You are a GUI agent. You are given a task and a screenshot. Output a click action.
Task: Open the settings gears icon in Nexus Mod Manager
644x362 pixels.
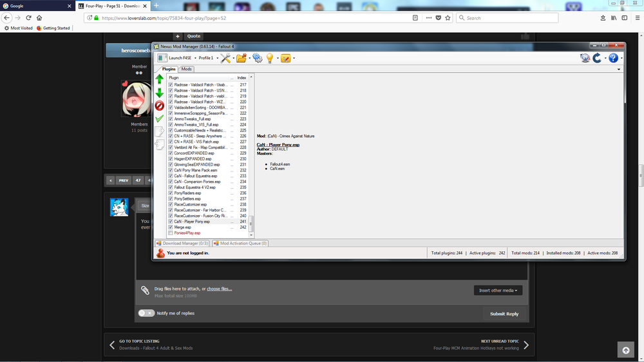pos(258,58)
